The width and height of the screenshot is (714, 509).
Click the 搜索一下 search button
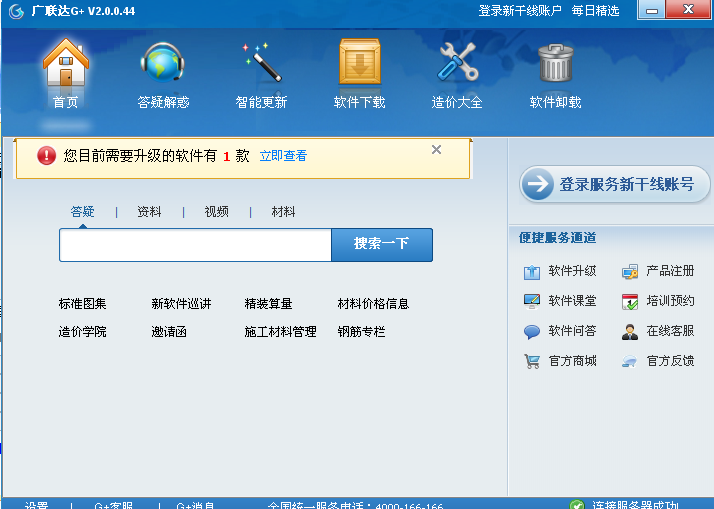coord(382,245)
